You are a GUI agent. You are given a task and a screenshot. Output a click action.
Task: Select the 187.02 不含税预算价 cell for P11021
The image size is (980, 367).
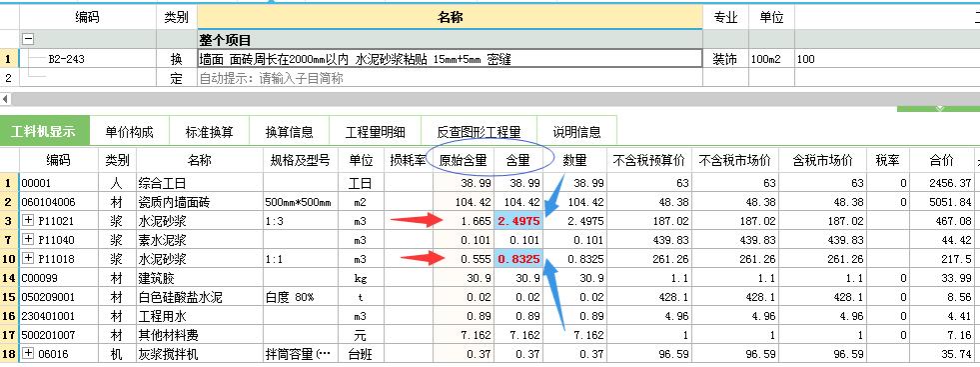(648, 221)
